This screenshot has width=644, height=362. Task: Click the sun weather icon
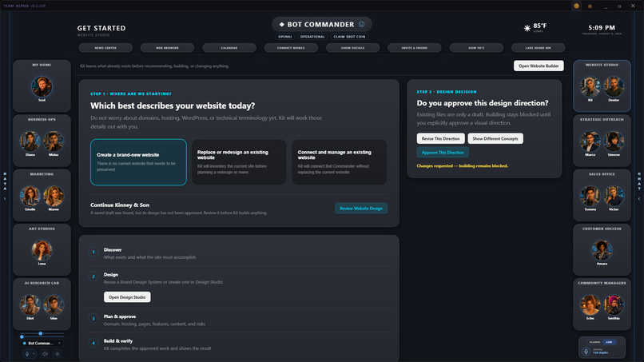[527, 28]
